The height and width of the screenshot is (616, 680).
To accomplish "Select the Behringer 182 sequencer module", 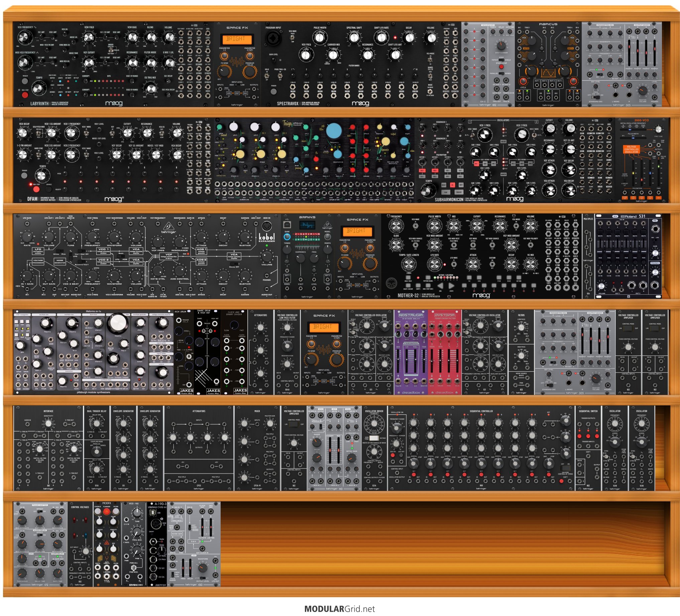I will click(488, 65).
